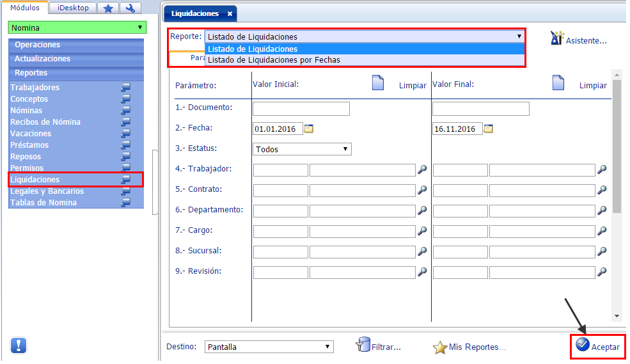Image resolution: width=630 pixels, height=364 pixels.
Task: Open the Nomina module dropdown
Action: (x=77, y=28)
